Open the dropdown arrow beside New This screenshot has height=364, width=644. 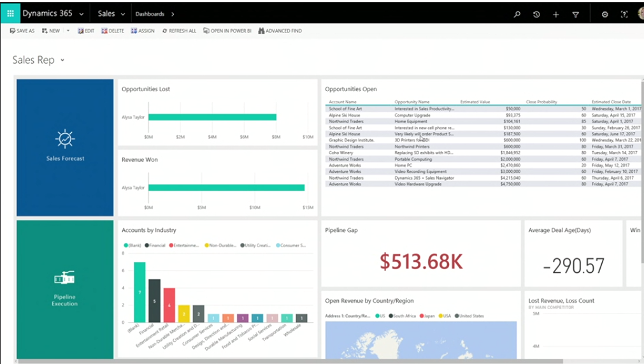pyautogui.click(x=68, y=31)
